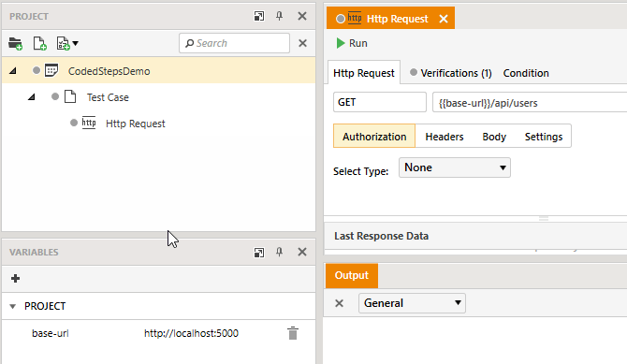Select the orange Http Request document tab

click(390, 19)
